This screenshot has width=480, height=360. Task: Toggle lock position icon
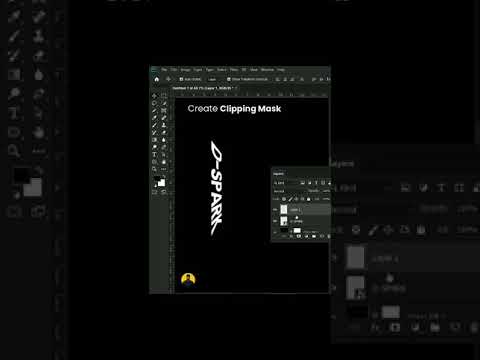(296, 199)
